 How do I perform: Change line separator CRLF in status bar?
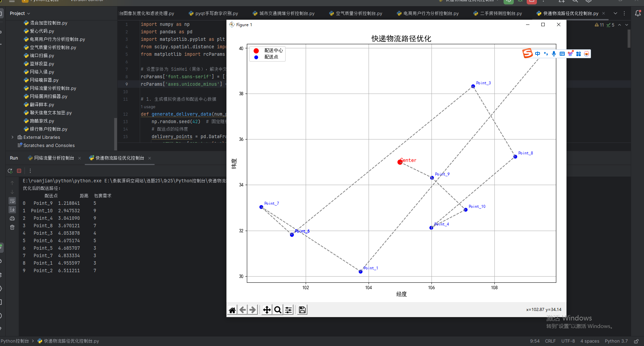pyautogui.click(x=550, y=341)
